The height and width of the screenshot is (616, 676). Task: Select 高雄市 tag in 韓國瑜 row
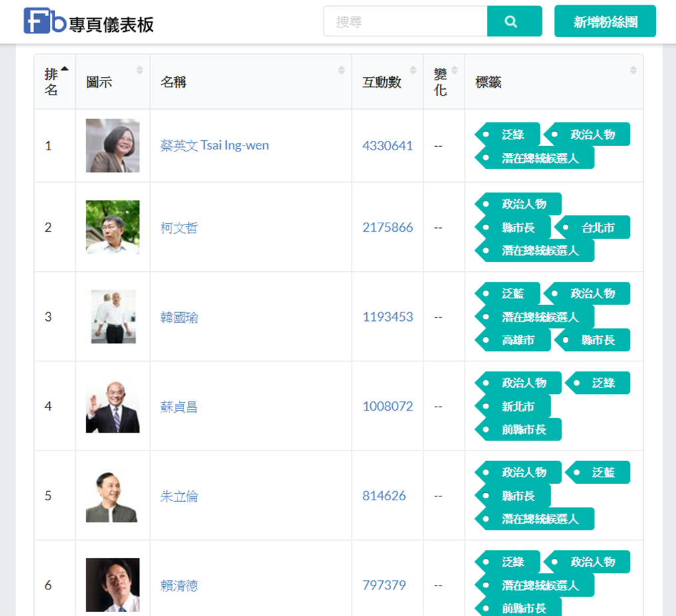[x=512, y=340]
